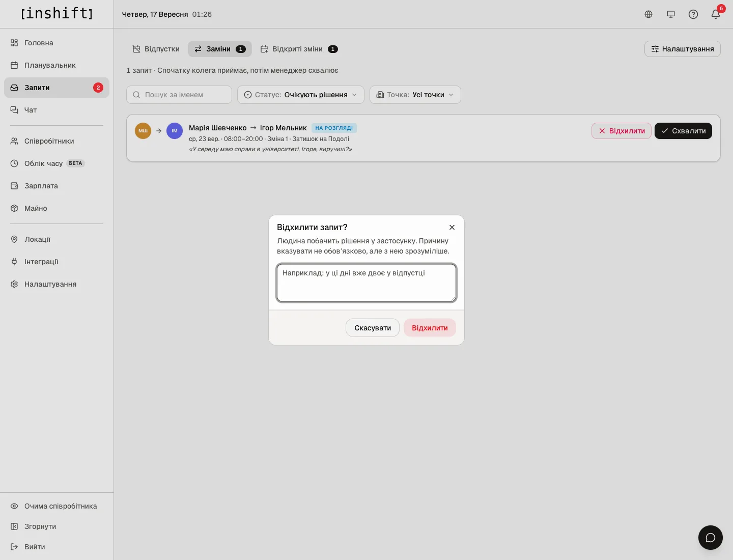This screenshot has height=560, width=733.
Task: Open Налаштування button at top right
Action: 683,49
